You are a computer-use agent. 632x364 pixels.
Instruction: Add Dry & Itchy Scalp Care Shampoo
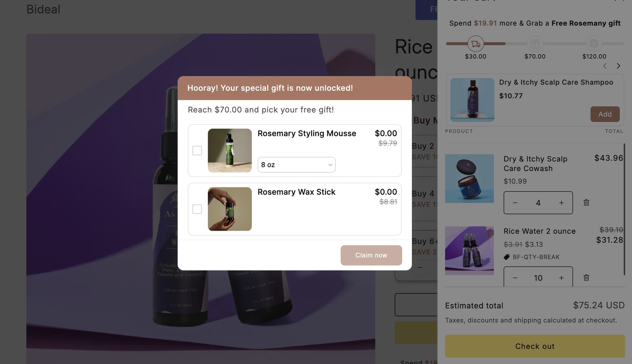[605, 114]
